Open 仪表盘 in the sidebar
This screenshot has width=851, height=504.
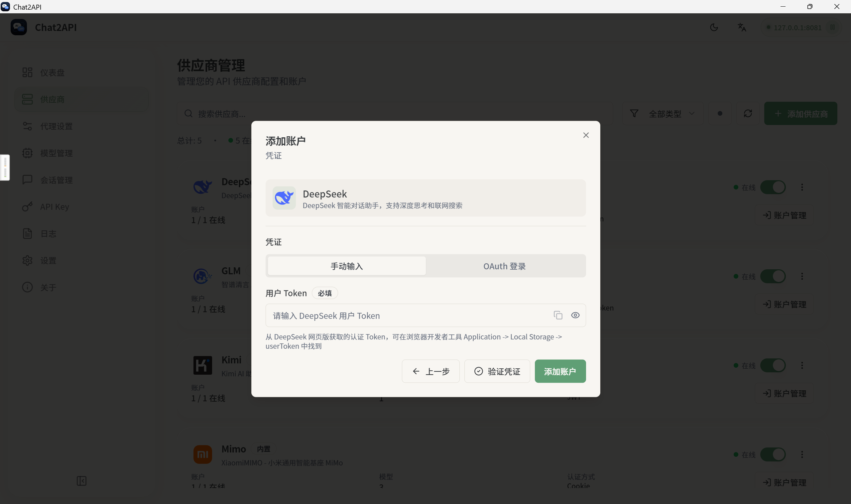click(x=81, y=72)
